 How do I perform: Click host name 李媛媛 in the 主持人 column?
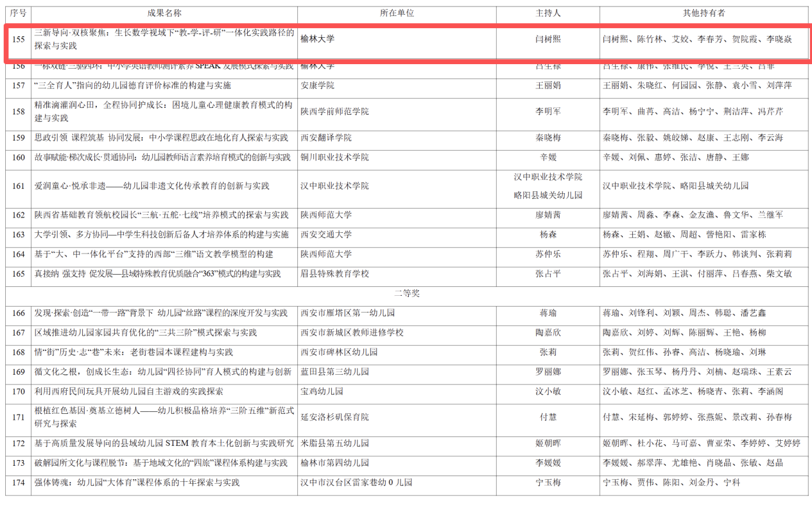pyautogui.click(x=548, y=463)
